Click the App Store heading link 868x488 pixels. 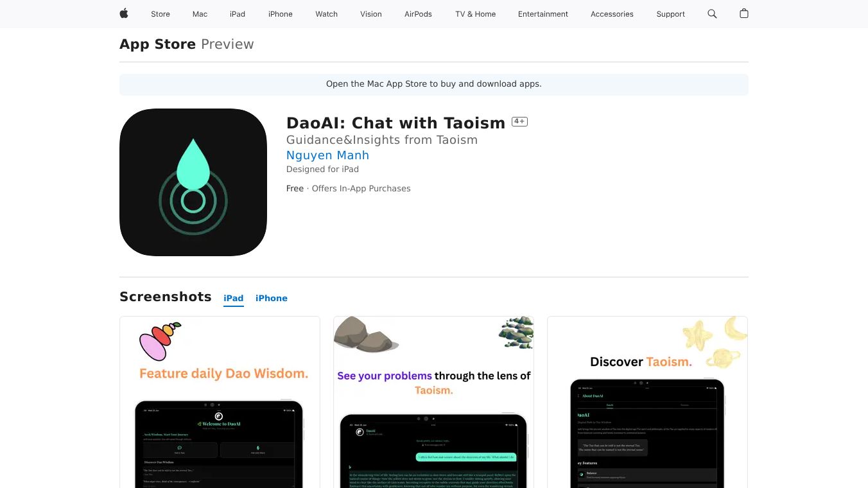tap(157, 44)
